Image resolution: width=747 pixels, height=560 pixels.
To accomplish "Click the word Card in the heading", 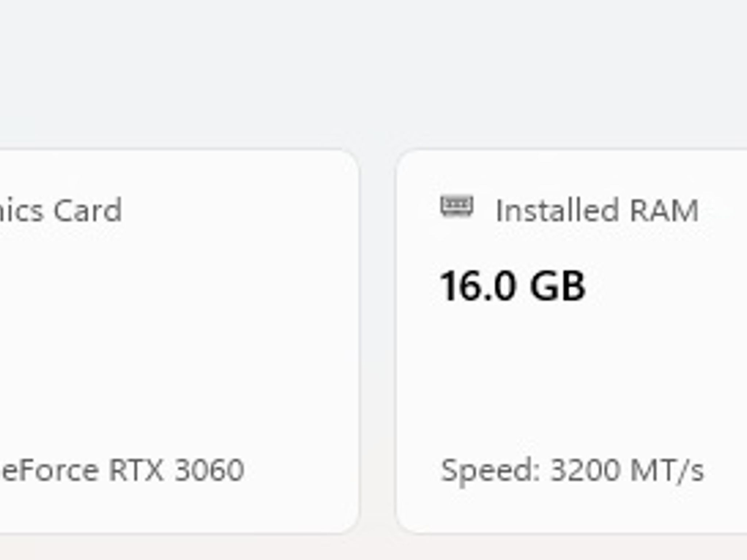I will 88,210.
